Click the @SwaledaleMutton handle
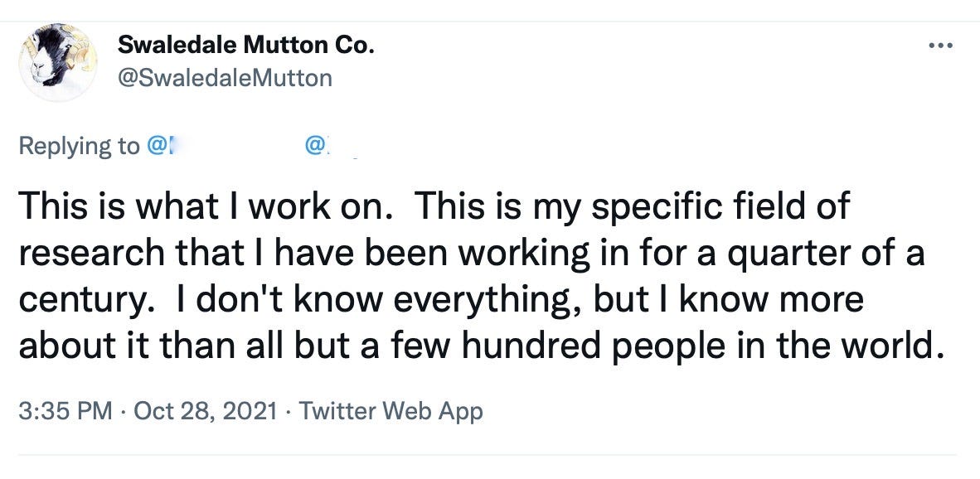Viewport: 980px width, 479px height. 225,78
